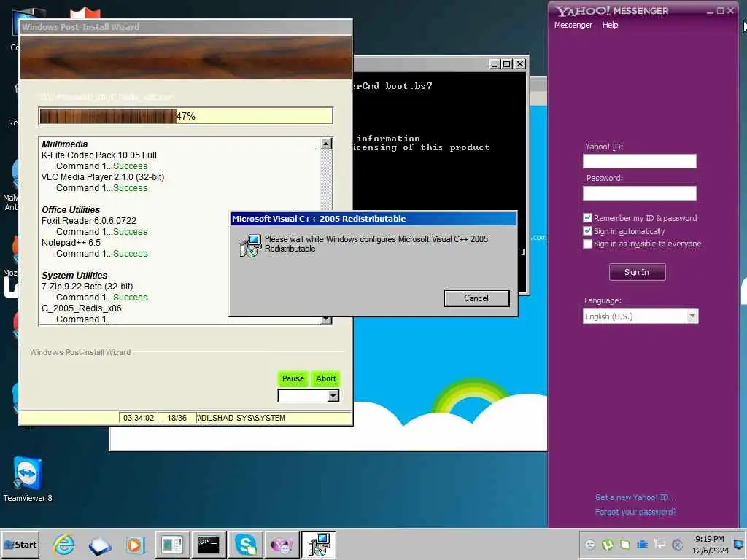Click the Yahoo smiley tray icon
The width and height of the screenshot is (747, 560).
590,544
